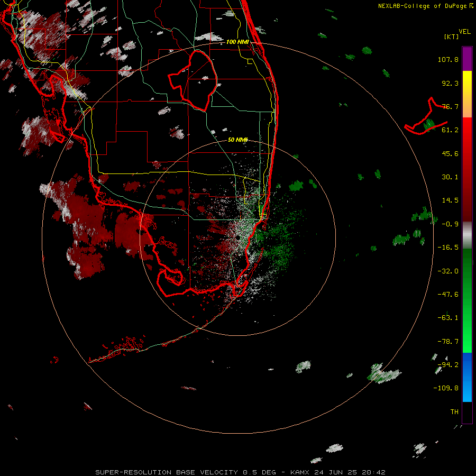This screenshot has width=476, height=476.
Task: Click the [KT] units label
Action: [452, 36]
